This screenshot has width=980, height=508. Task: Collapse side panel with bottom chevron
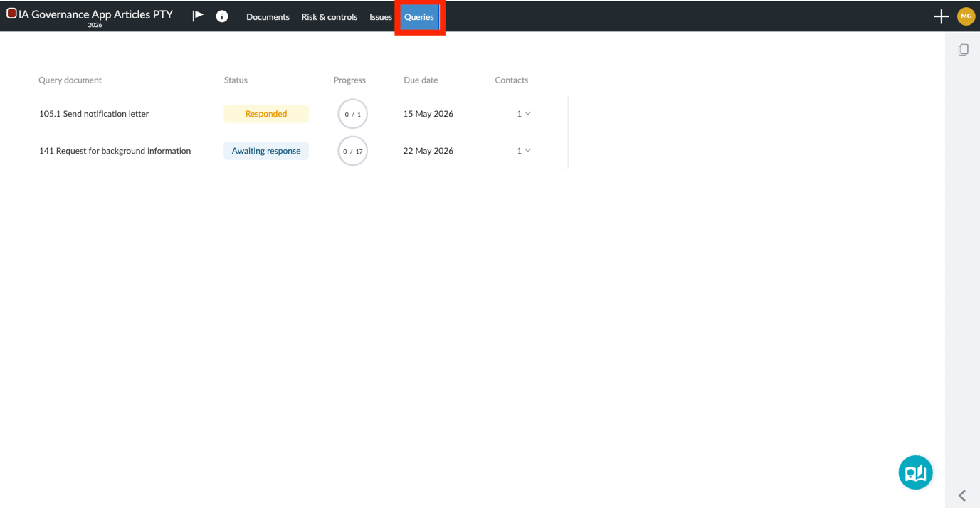coord(962,495)
